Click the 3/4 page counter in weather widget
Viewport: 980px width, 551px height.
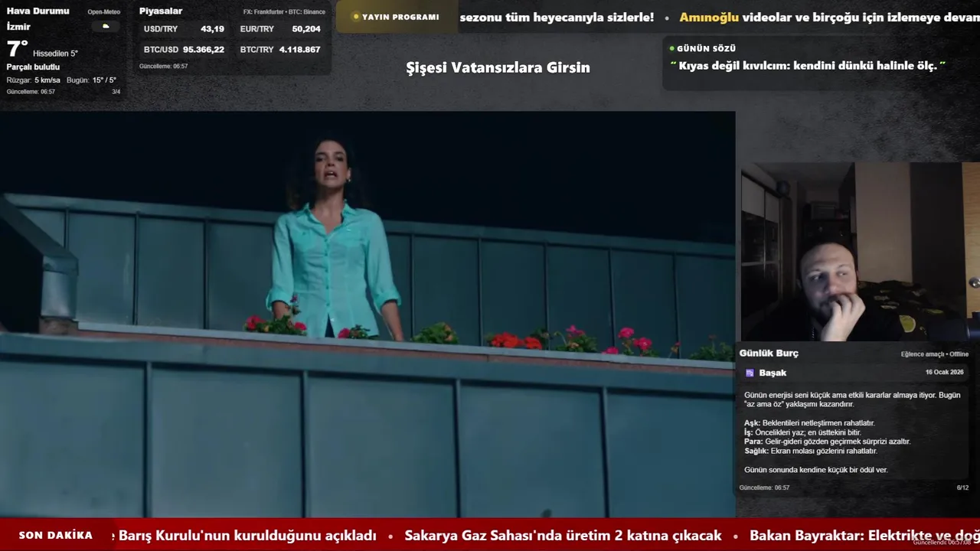point(116,92)
